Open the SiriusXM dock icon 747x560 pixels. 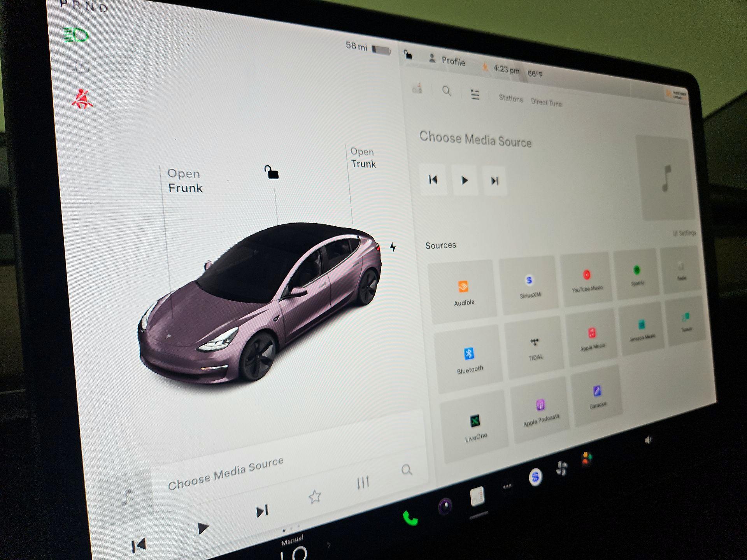tap(535, 476)
